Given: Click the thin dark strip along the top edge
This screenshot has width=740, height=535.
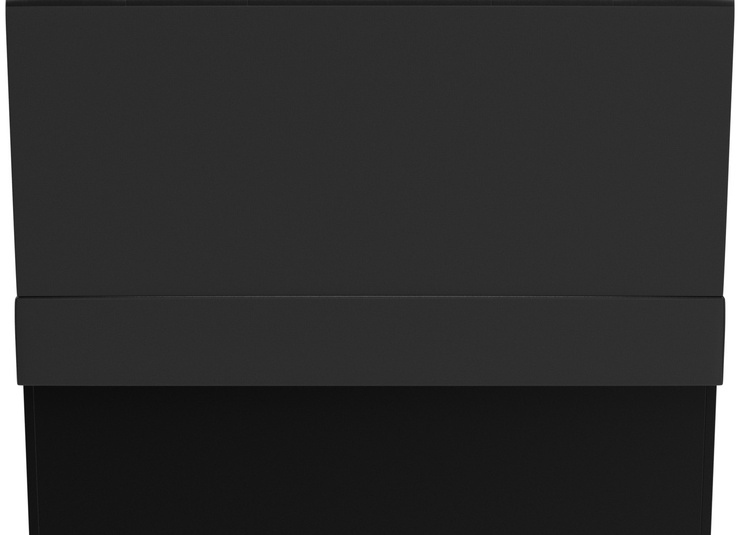Looking at the screenshot, I should tap(370, 2).
